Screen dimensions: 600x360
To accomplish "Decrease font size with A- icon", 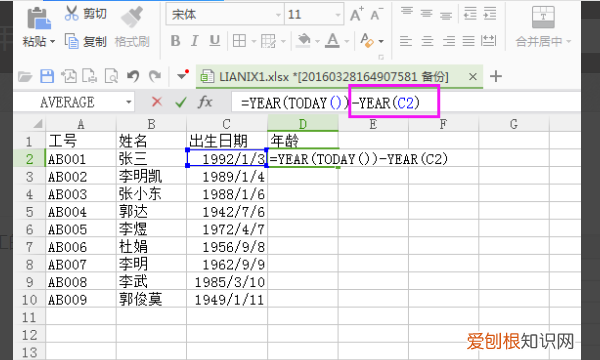I will [x=377, y=15].
